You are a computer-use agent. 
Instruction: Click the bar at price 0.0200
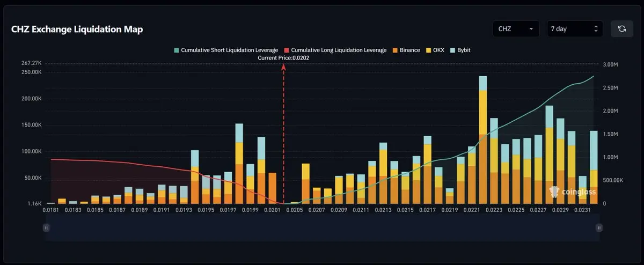pyautogui.click(x=261, y=171)
